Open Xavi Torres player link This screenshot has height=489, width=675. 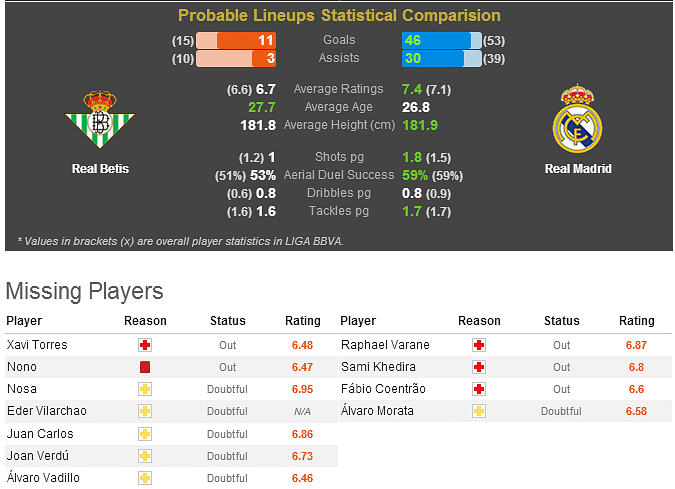tap(37, 345)
